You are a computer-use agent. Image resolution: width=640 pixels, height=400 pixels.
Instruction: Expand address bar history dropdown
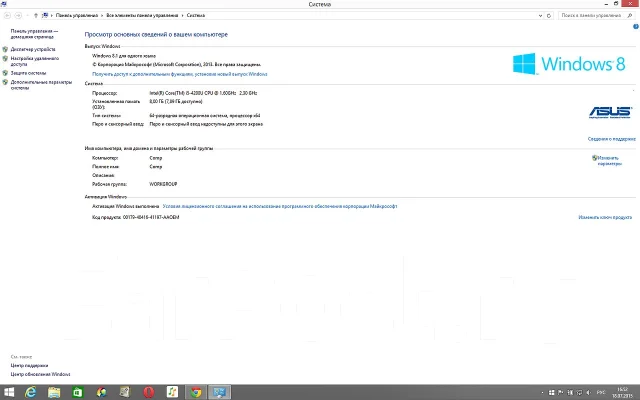click(540, 16)
